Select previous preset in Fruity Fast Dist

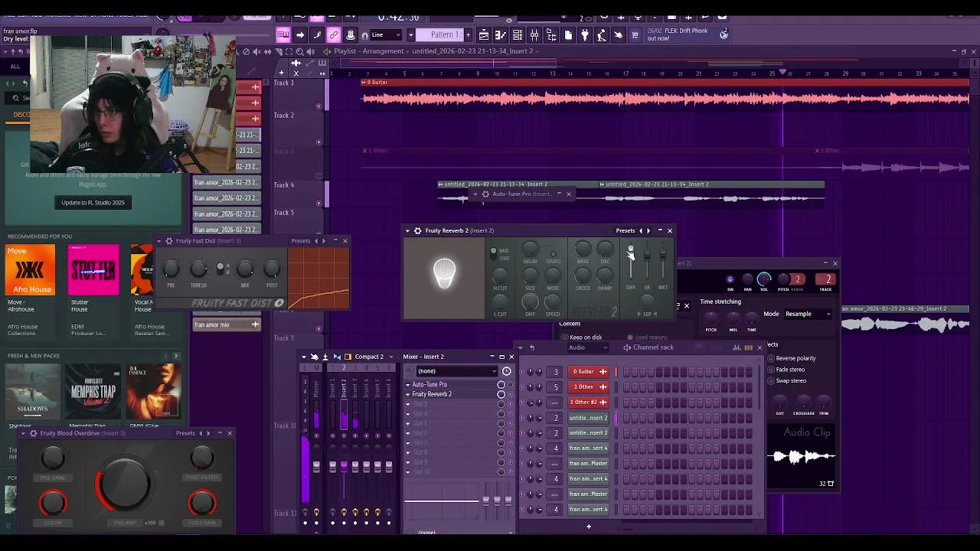coord(315,241)
